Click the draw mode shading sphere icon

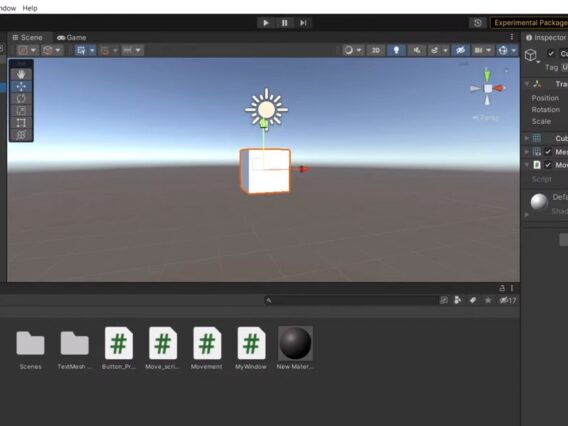point(348,50)
